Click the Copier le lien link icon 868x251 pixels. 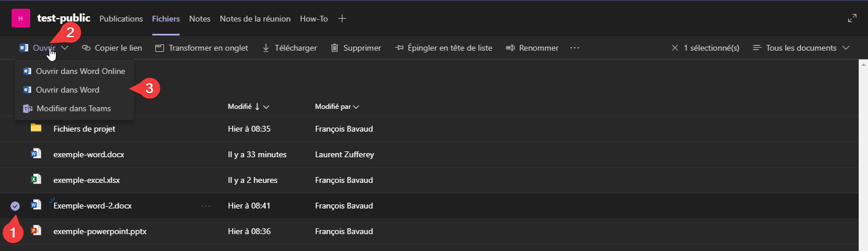click(86, 48)
